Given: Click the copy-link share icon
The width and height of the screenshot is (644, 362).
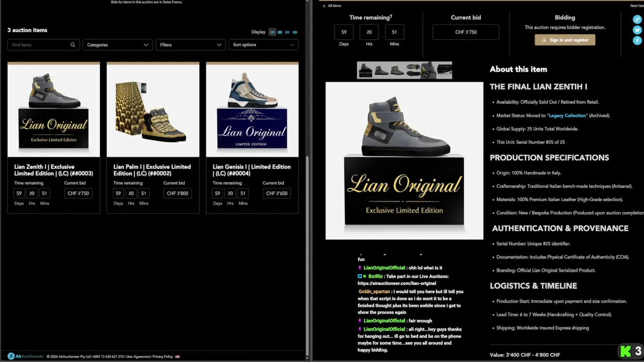Looking at the screenshot, I should tap(637, 20).
